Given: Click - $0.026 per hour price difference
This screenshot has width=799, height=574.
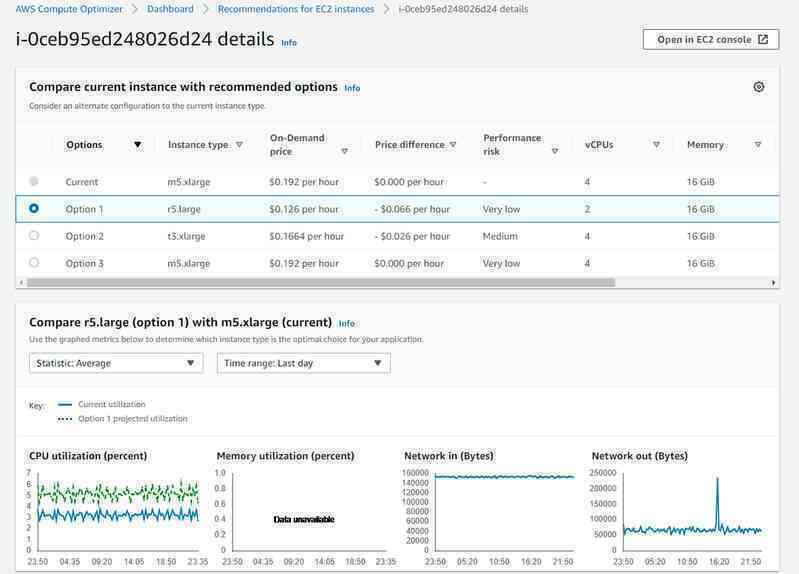Looking at the screenshot, I should [412, 236].
